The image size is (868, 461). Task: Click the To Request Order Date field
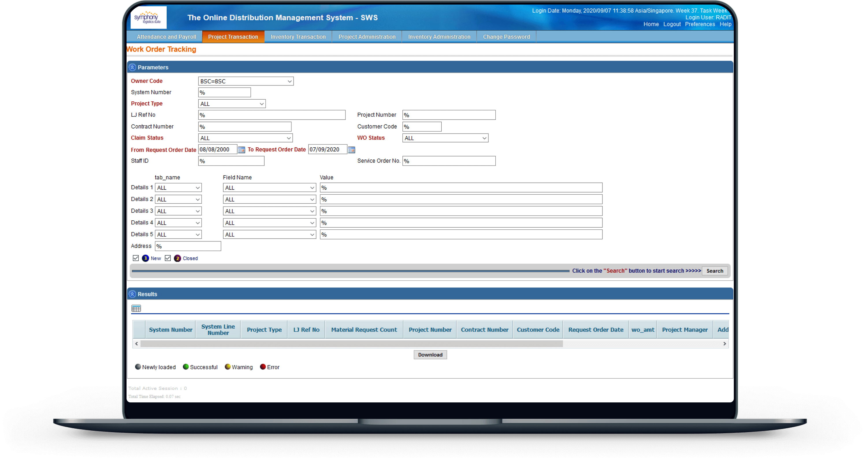pos(328,150)
